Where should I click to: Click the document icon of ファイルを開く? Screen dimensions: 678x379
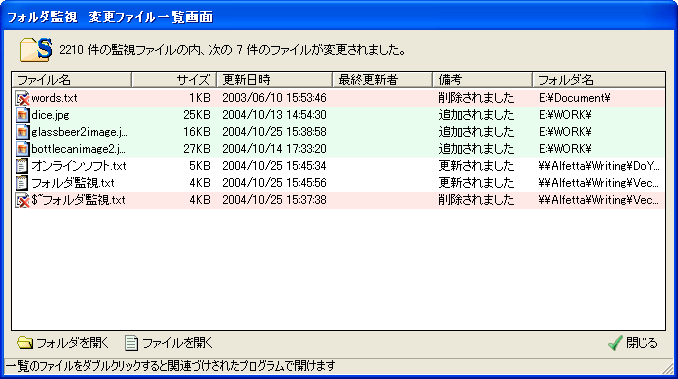(131, 343)
